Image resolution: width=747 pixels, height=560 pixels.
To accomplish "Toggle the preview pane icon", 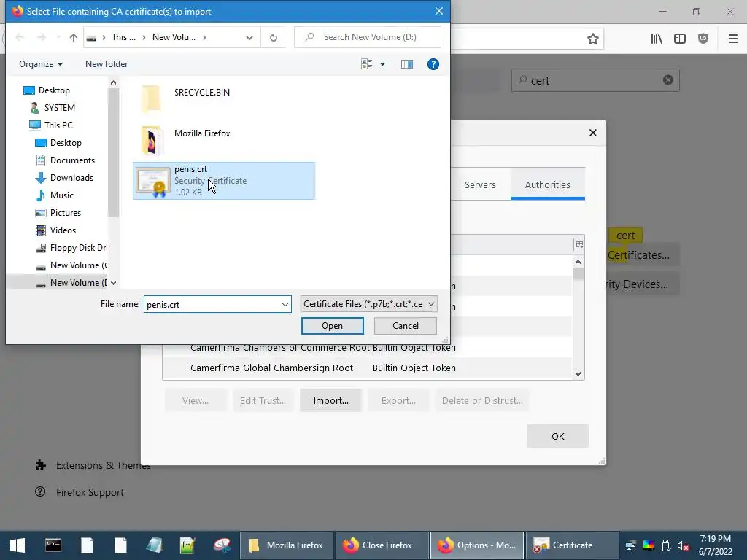I will (407, 64).
